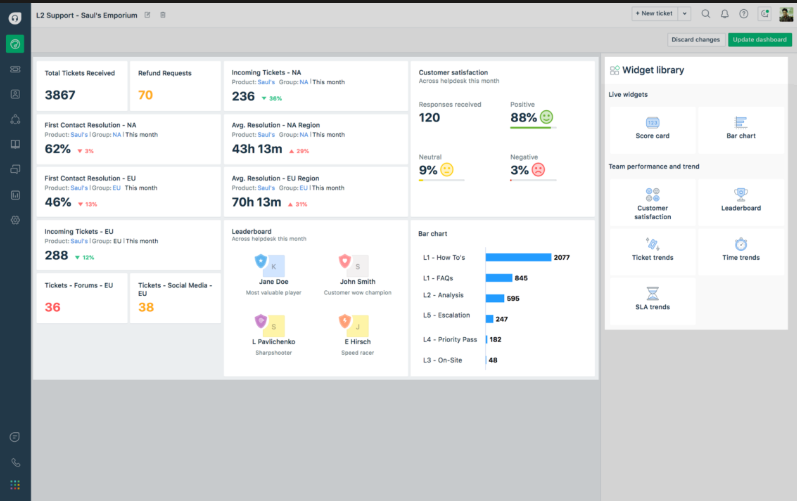This screenshot has width=797, height=501.
Task: Add the Score card widget
Action: click(x=653, y=129)
